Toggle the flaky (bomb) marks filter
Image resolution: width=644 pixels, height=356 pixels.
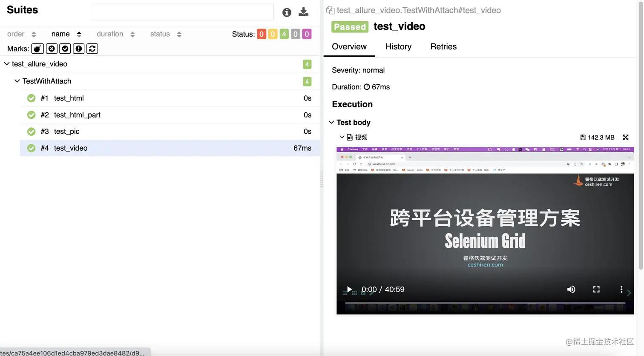coord(37,48)
